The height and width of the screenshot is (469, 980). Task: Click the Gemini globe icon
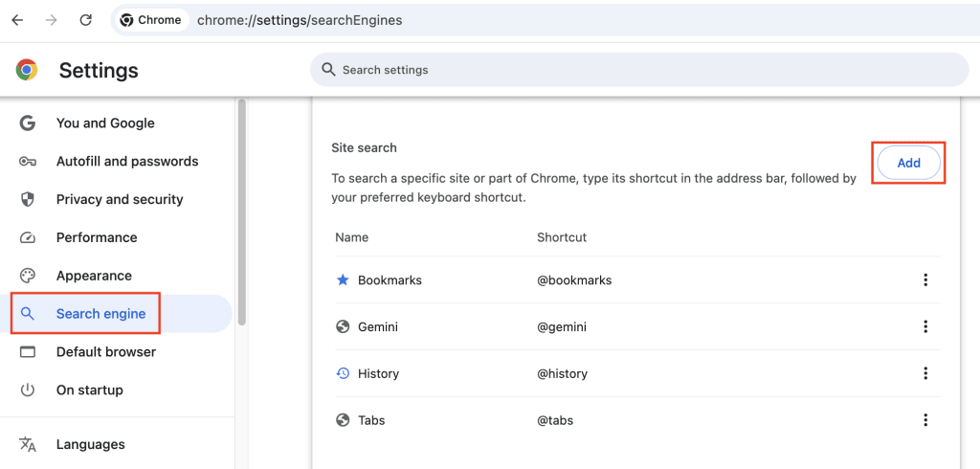point(343,326)
